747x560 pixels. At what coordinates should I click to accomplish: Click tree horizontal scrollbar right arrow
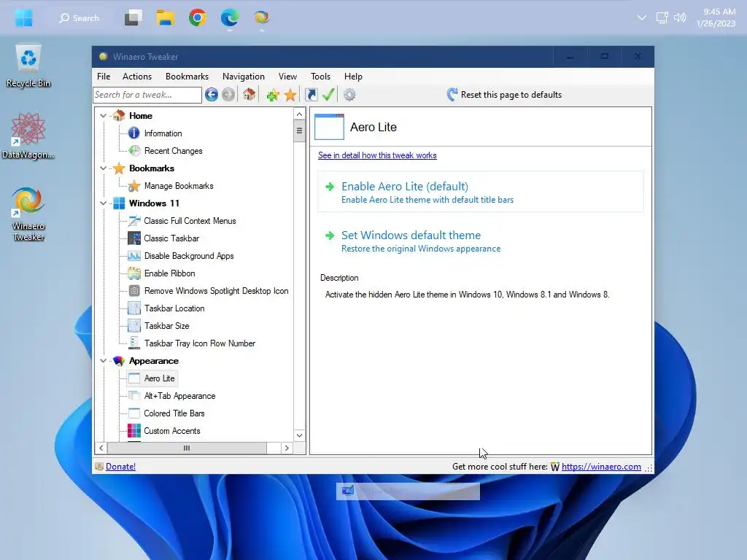point(286,448)
